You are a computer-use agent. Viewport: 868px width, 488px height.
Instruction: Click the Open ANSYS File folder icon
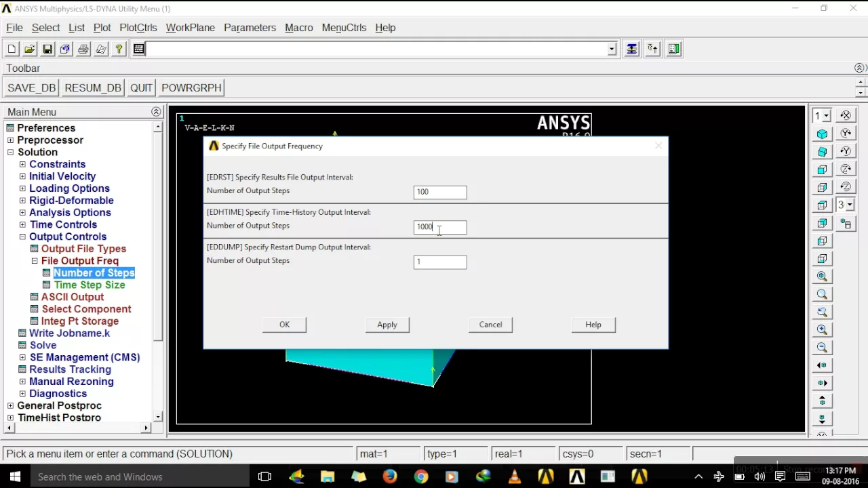pyautogui.click(x=29, y=49)
